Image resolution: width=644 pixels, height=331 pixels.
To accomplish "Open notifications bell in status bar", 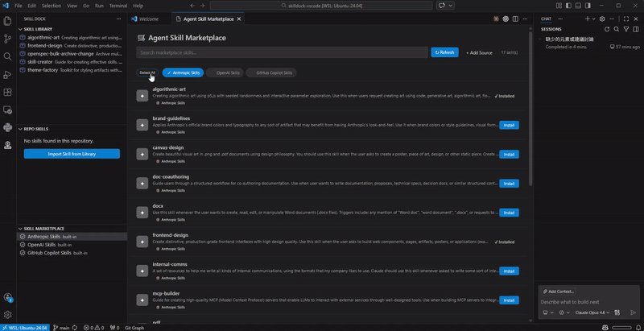I will pos(638,328).
